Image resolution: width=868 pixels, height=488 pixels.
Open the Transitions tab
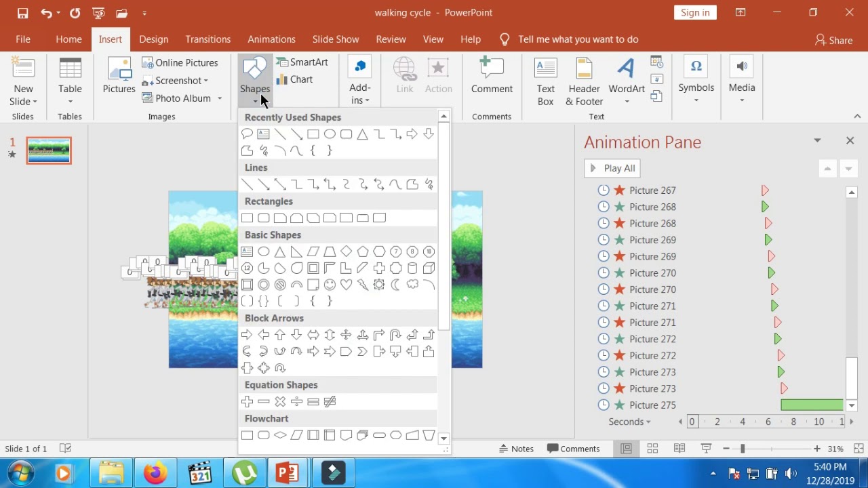click(x=208, y=39)
